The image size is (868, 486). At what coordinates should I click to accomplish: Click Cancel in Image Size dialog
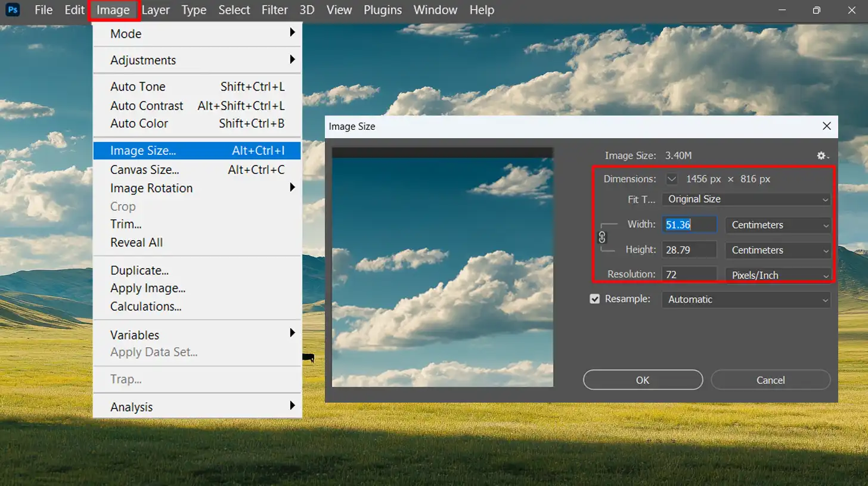tap(771, 380)
